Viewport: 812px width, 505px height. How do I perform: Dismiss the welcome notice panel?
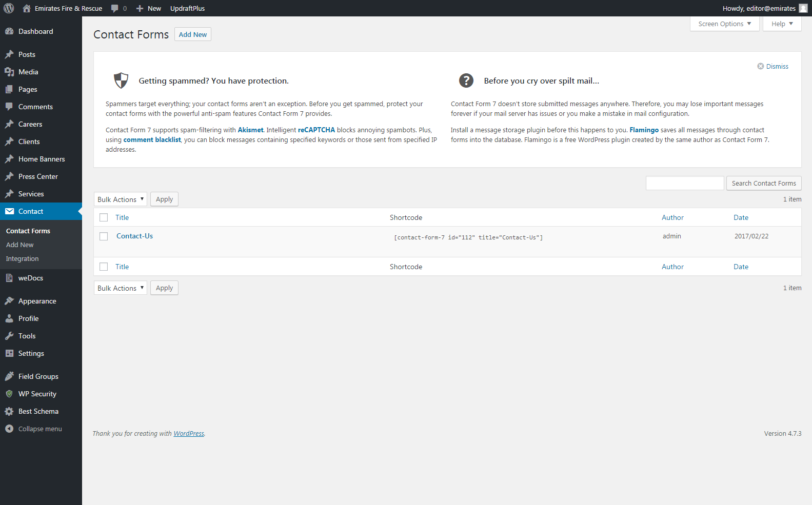(773, 66)
